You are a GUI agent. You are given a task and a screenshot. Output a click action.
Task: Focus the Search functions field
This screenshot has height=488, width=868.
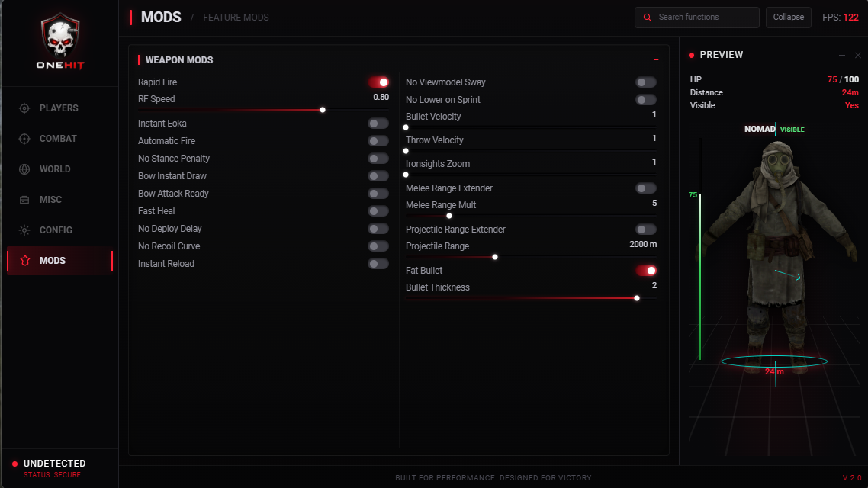[x=697, y=17]
